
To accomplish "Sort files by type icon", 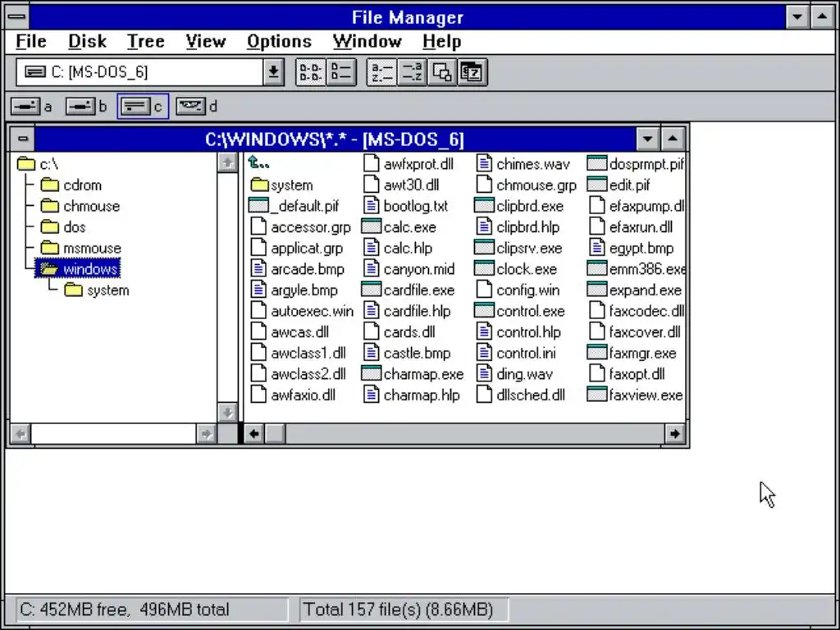I will 412,72.
